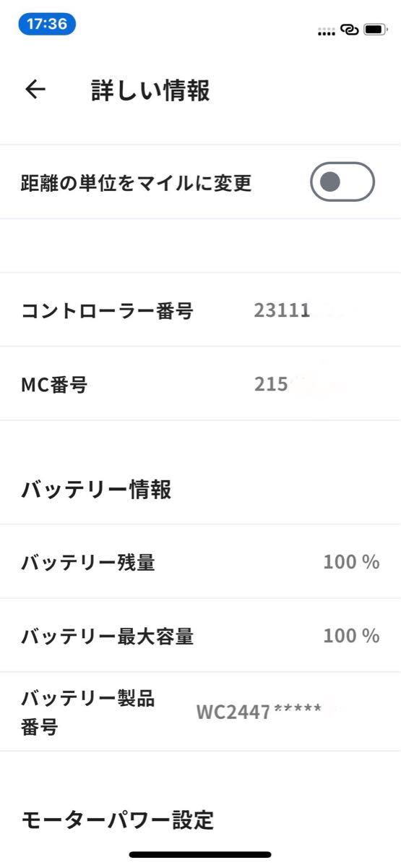The width and height of the screenshot is (401, 868).
Task: Tap the link status icon
Action: click(x=350, y=30)
